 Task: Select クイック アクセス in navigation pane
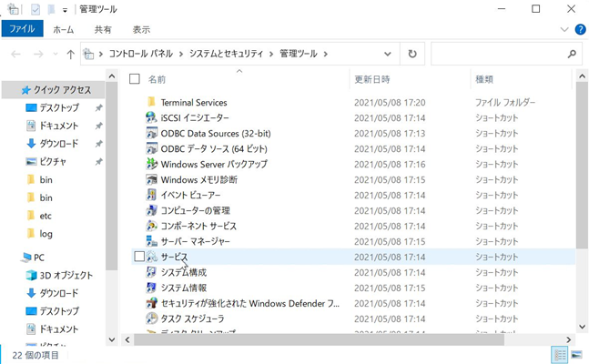click(x=54, y=90)
